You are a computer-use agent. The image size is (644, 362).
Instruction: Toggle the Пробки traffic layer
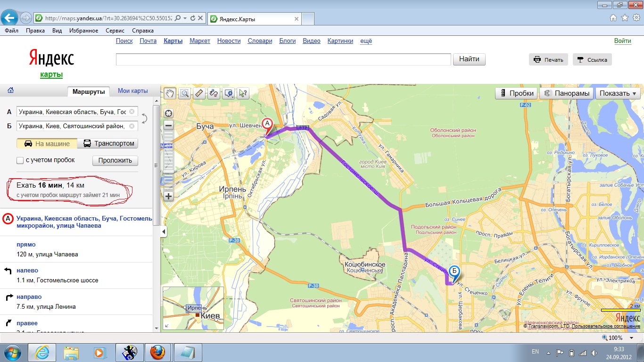click(517, 93)
